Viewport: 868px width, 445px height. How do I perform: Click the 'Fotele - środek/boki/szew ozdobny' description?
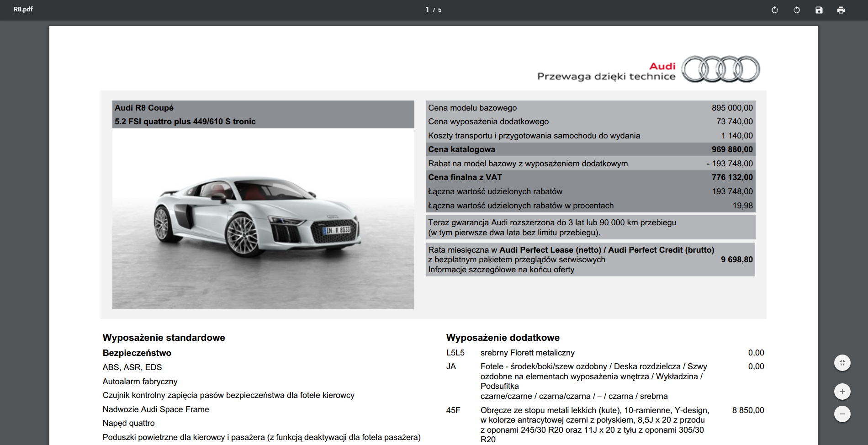point(594,381)
